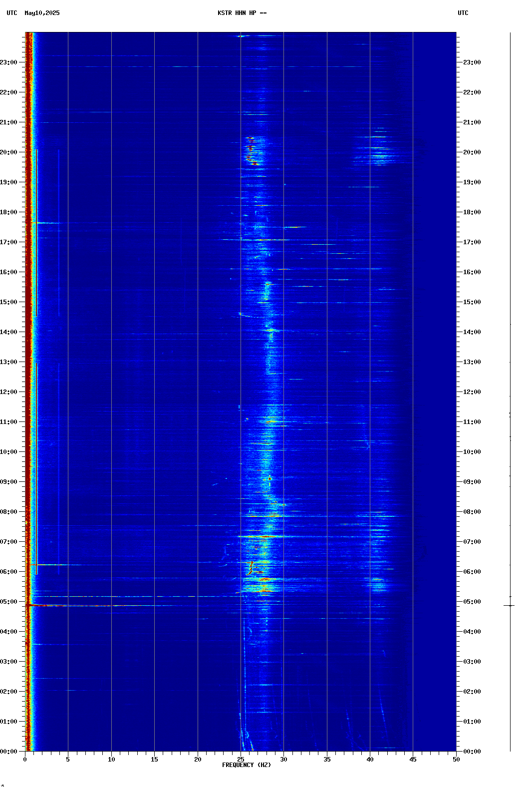This screenshot has width=532, height=791.
Task: Click the top-right 'UTC' label
Action: (x=463, y=13)
